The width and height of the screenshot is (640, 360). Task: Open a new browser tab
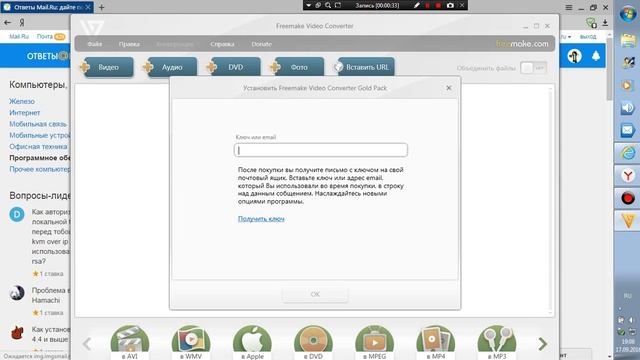pyautogui.click(x=102, y=7)
